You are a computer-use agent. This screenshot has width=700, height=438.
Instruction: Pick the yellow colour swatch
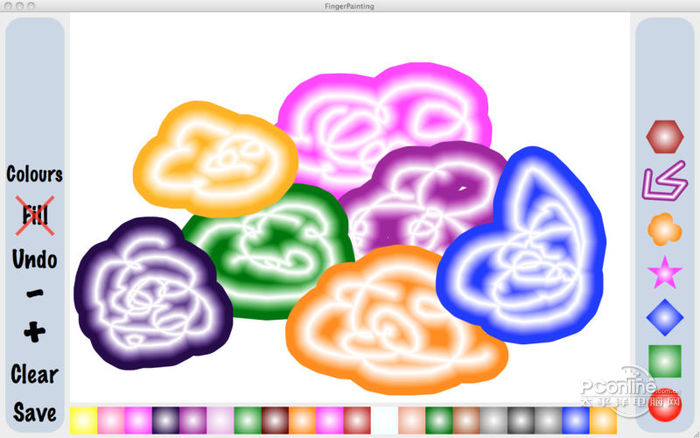[x=83, y=420]
